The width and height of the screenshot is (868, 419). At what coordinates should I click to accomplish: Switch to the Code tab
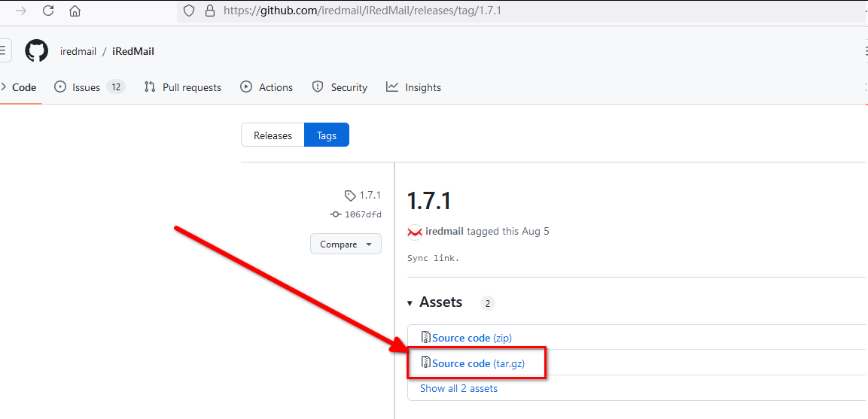tap(20, 87)
